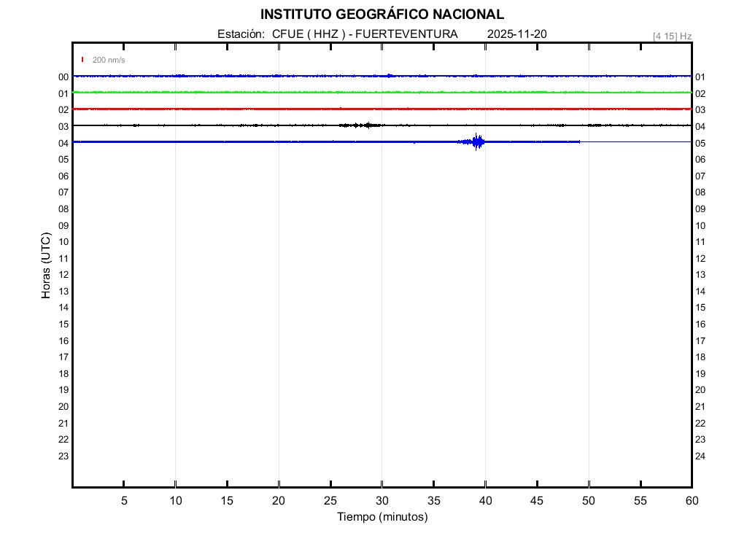Click the station name CFUE ( HHZ ) - FUERTEVENTURA

[365, 34]
